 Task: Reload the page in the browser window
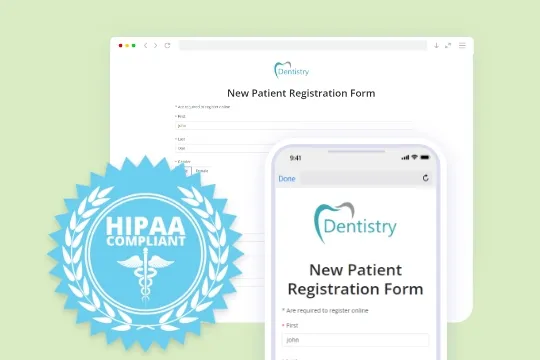(167, 45)
